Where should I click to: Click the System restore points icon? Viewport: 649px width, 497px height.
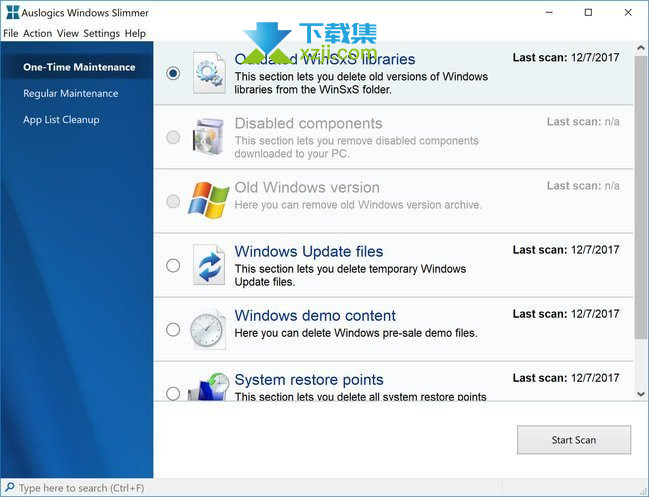pyautogui.click(x=209, y=386)
